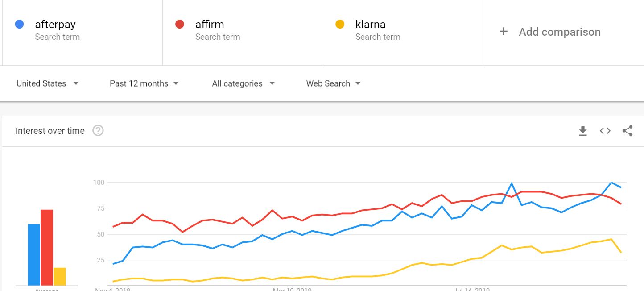The height and width of the screenshot is (291, 644).
Task: Click the blue average bar for afterpay
Action: tap(34, 255)
